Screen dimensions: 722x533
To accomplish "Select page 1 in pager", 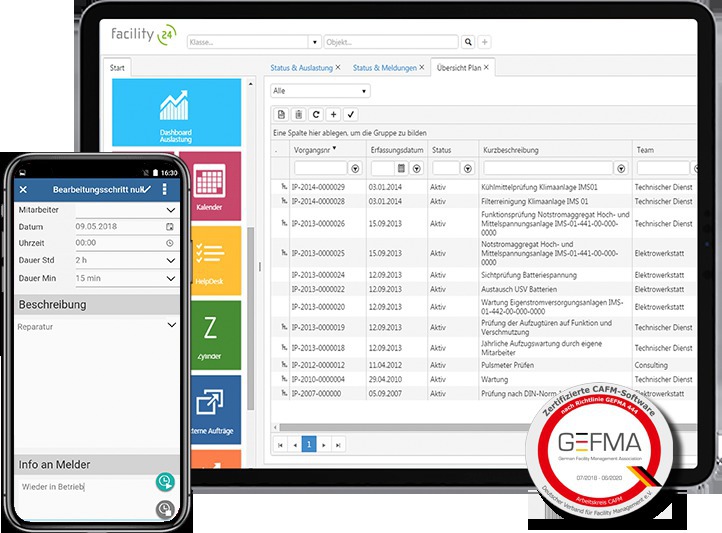I will click(309, 444).
